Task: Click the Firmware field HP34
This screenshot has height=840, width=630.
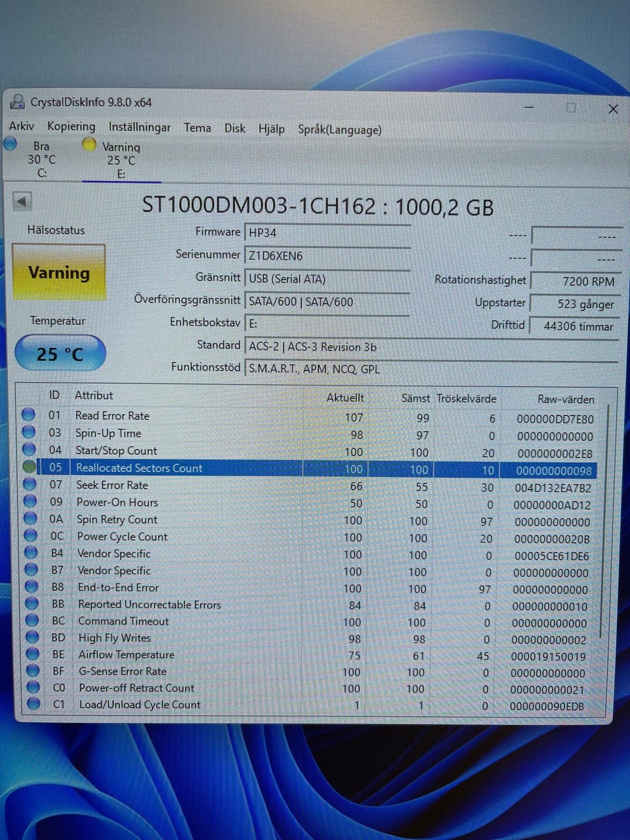Action: (x=327, y=233)
